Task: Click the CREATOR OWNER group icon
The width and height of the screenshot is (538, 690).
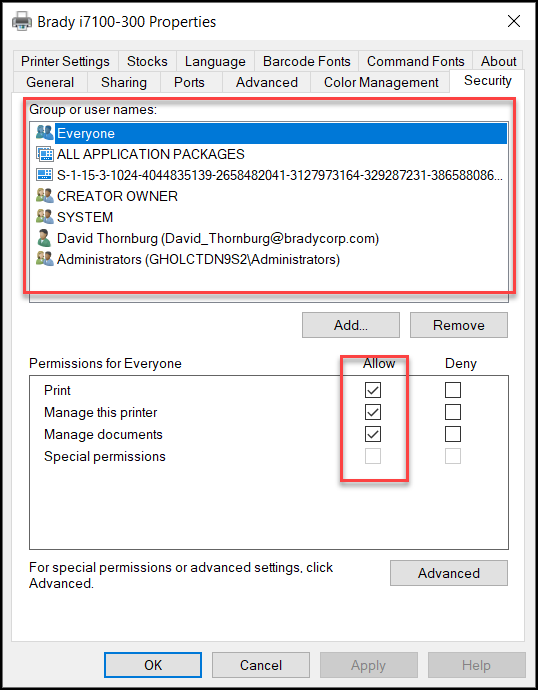Action: tap(44, 195)
